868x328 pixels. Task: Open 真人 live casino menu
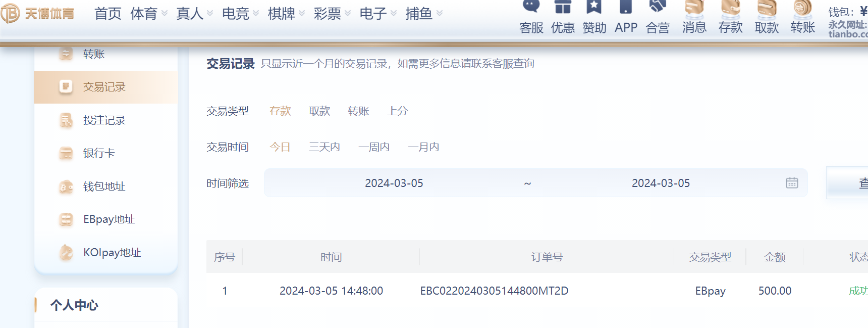[190, 14]
